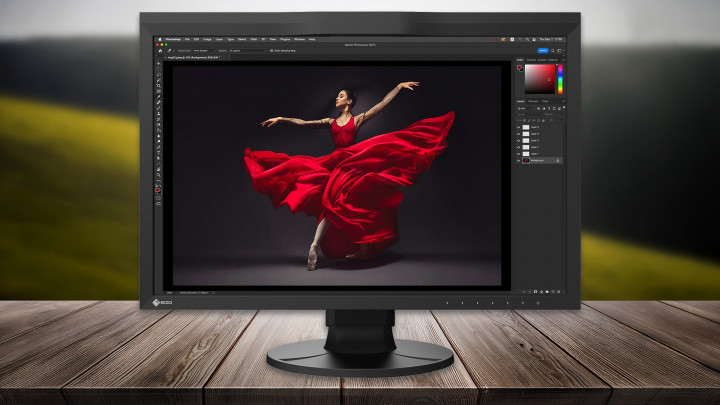This screenshot has width=720, height=405.
Task: Open the File menu
Action: click(187, 39)
